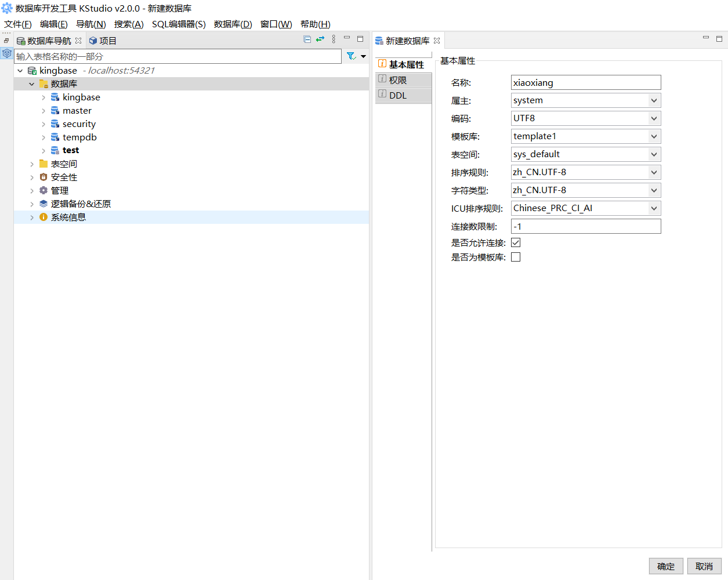Screen dimensions: 728x580
Task: Click the kingbase connection server icon
Action: (x=32, y=71)
